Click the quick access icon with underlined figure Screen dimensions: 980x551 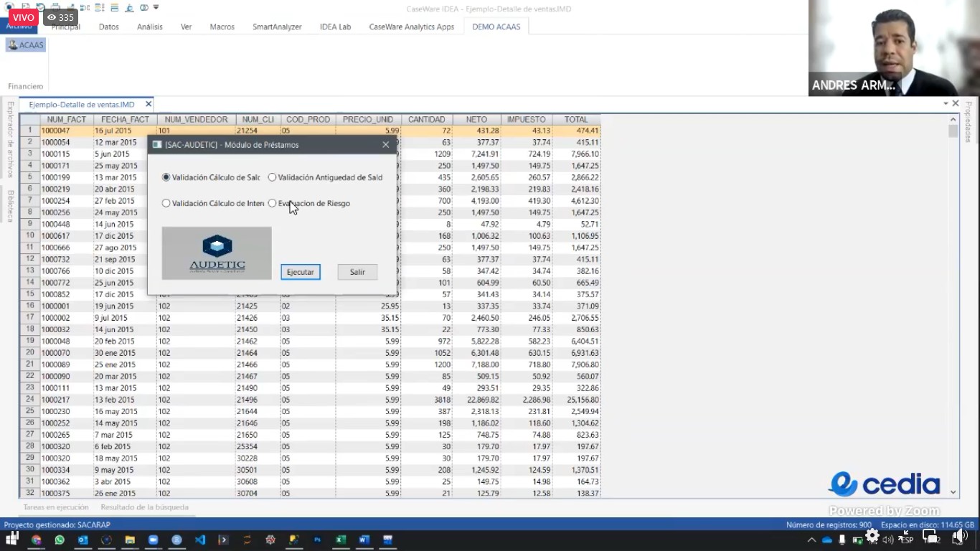coord(129,7)
